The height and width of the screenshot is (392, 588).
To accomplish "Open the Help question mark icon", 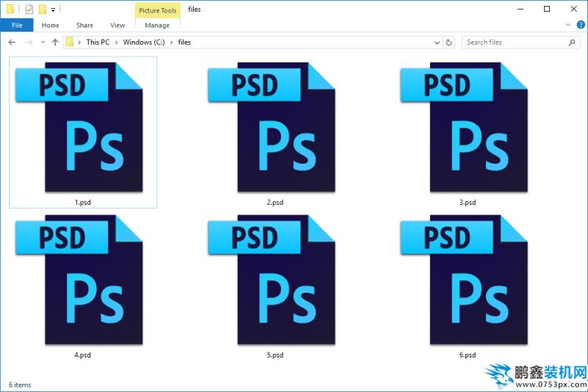I will click(x=581, y=25).
